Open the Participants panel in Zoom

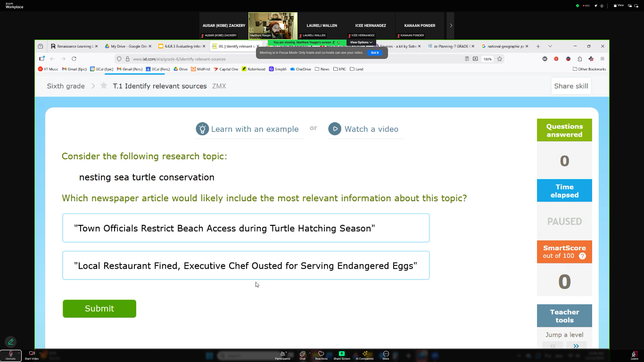282,355
